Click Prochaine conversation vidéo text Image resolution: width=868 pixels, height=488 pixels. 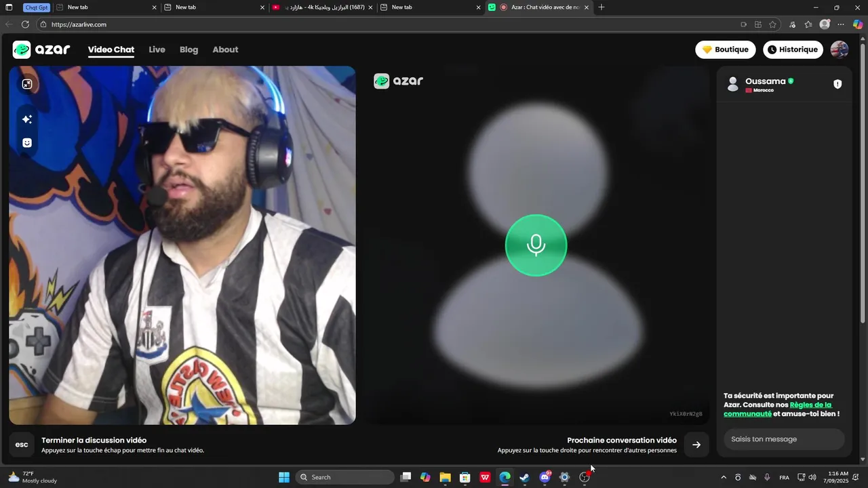[x=622, y=441]
